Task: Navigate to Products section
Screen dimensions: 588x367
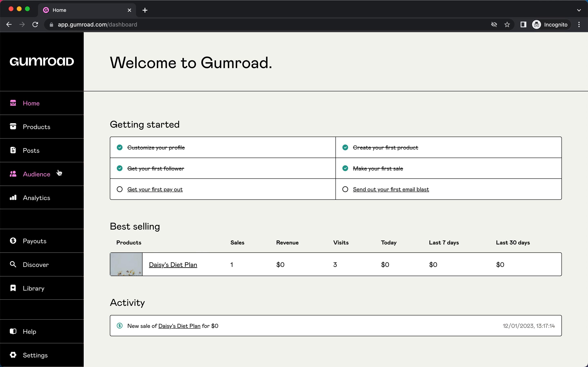Action: [x=36, y=126]
